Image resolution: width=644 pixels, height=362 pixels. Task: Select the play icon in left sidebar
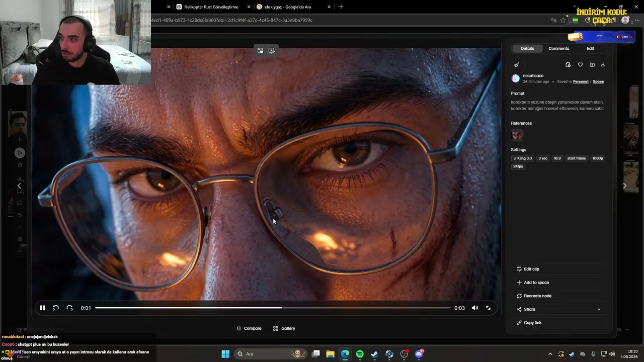coord(20,153)
